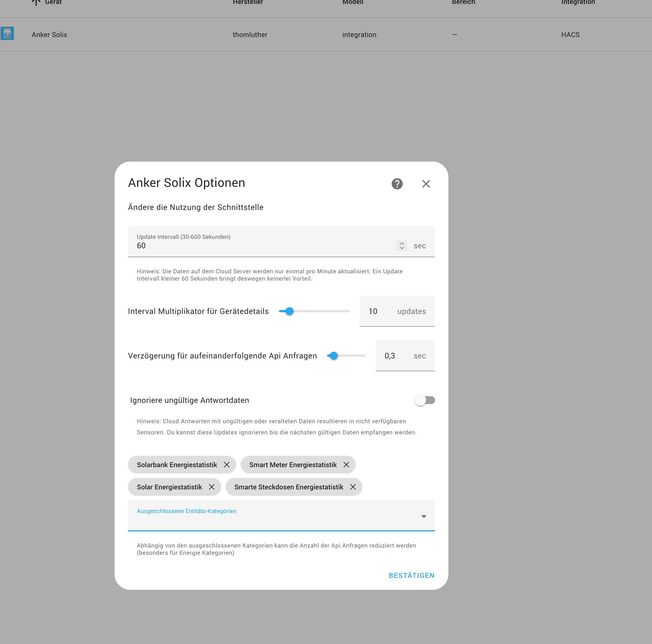Remove the Smarte Steckdosen Energiestatistik chip

353,487
